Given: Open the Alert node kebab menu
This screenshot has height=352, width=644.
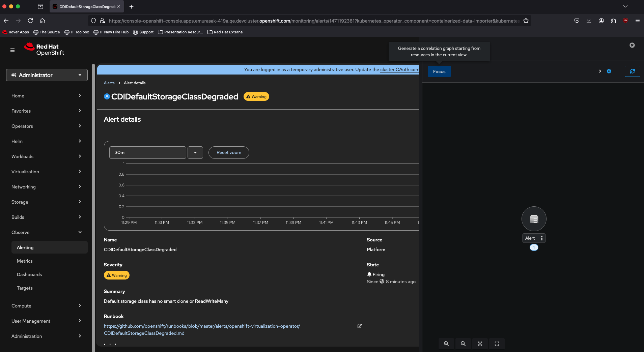Looking at the screenshot, I should pos(542,238).
